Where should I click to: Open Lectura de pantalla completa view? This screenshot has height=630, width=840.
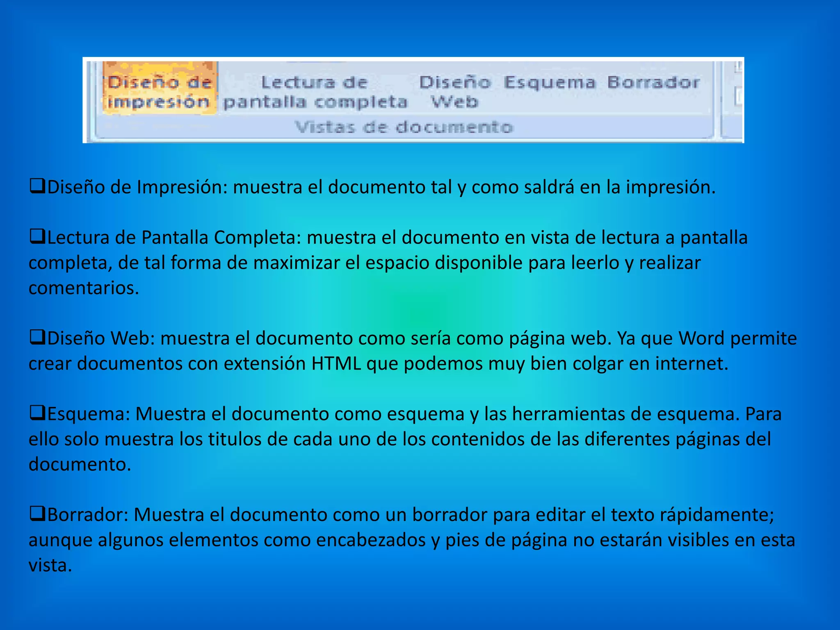point(315,92)
